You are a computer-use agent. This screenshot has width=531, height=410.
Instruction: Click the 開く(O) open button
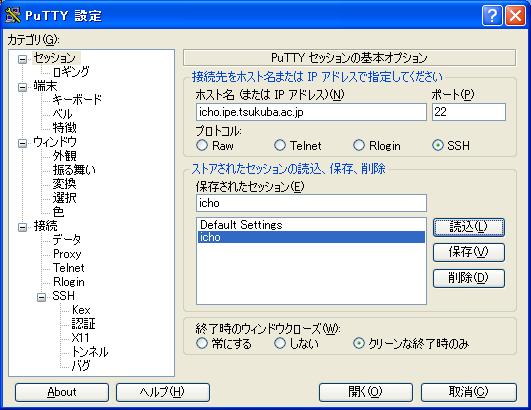click(x=366, y=392)
